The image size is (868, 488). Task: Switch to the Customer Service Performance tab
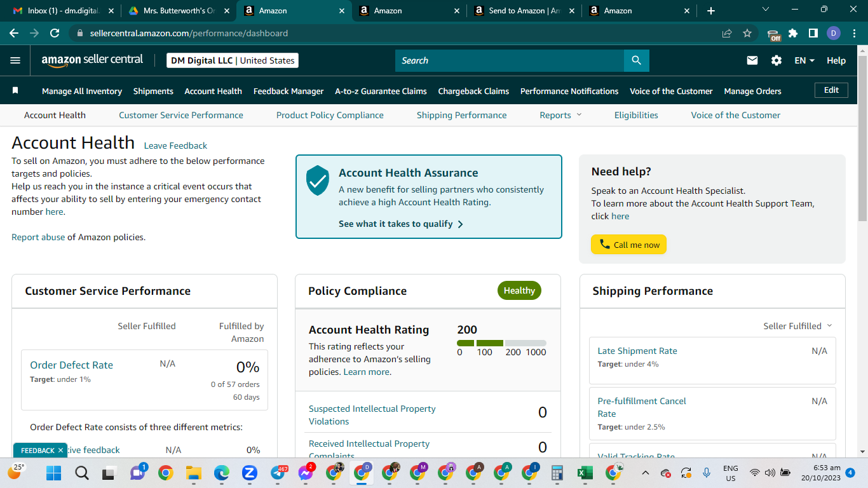tap(181, 115)
